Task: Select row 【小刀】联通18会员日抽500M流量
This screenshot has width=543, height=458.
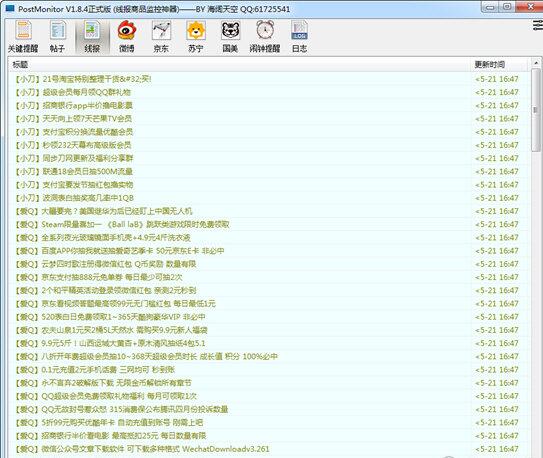Action: [269, 171]
